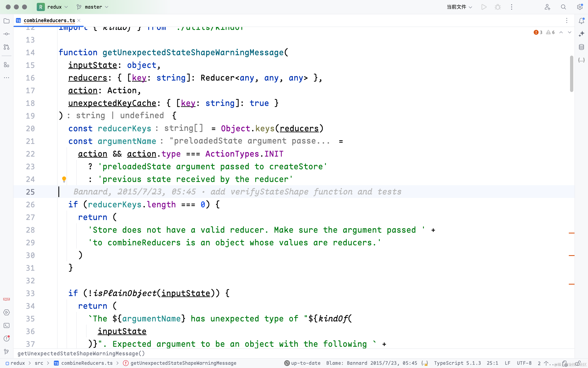588x368 pixels.
Task: Click the inline blame annotation on line 25
Action: pyautogui.click(x=237, y=192)
